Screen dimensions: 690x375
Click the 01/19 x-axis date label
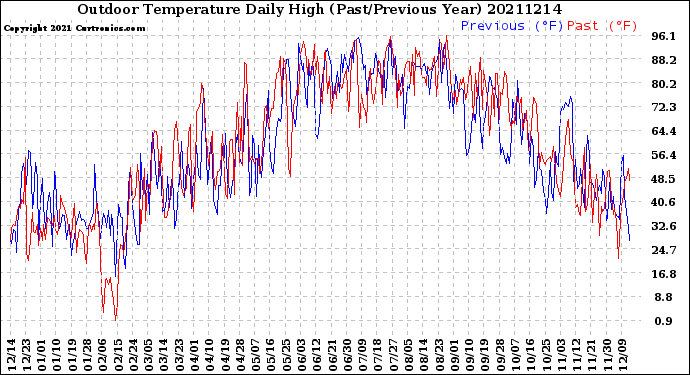coord(72,355)
